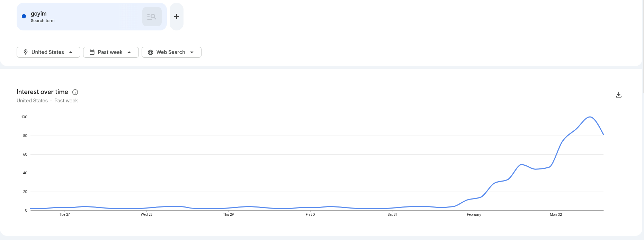Download the Interest over time chart data
The width and height of the screenshot is (644, 240).
619,95
